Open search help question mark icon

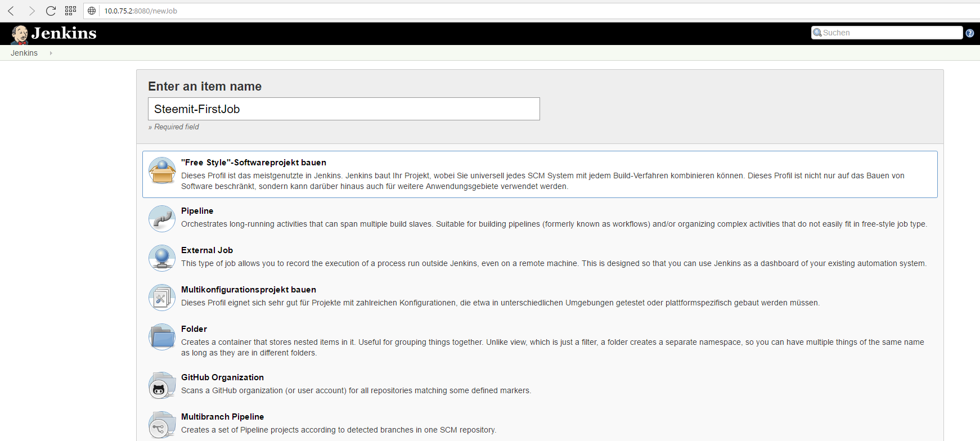click(x=970, y=33)
